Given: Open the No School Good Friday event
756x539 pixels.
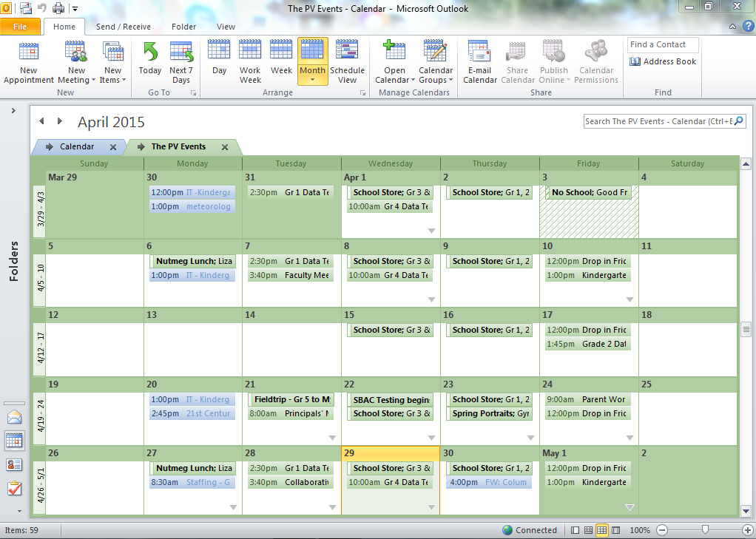Looking at the screenshot, I should pos(588,192).
